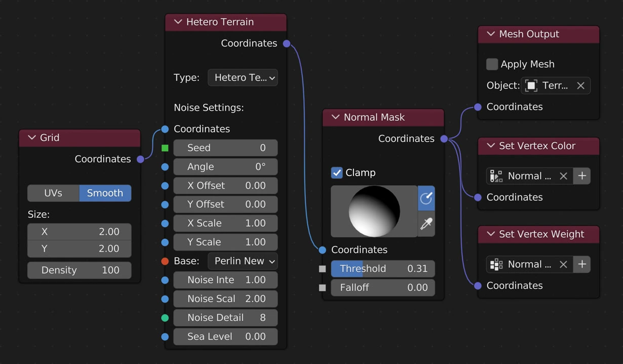Screen dimensions: 623x364
Task: Click the vertex color layer icon
Action: [496, 176]
